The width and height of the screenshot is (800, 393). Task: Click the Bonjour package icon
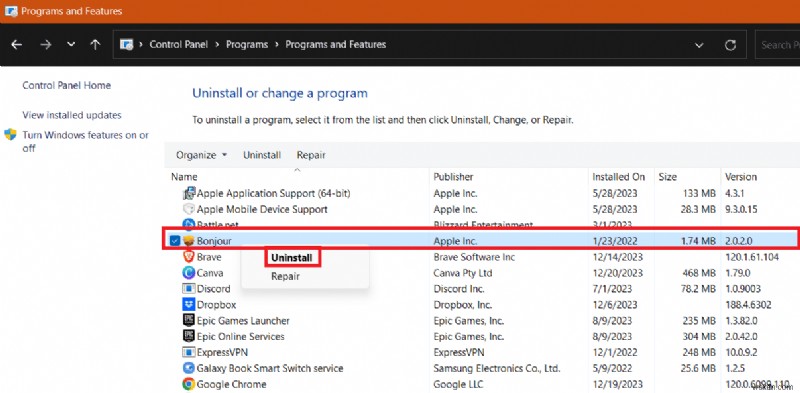point(189,241)
